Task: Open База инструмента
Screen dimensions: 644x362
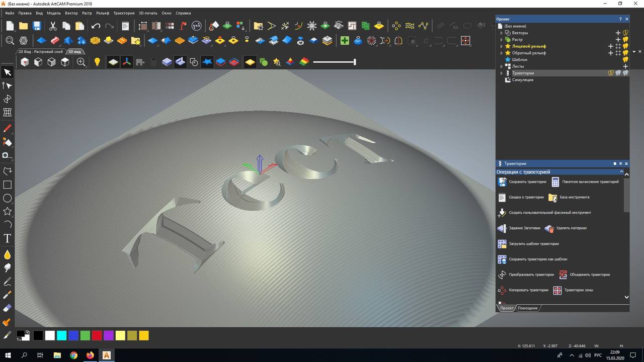Action: point(569,197)
